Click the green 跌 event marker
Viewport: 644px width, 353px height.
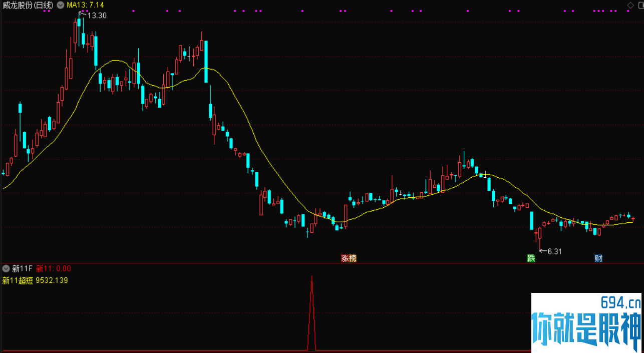pos(531,258)
